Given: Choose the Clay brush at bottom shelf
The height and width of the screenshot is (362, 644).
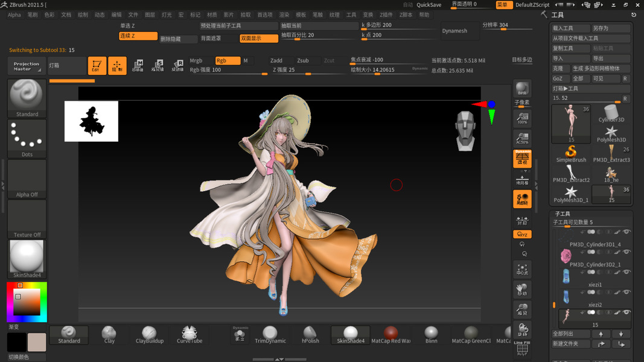Looking at the screenshot, I should [109, 335].
